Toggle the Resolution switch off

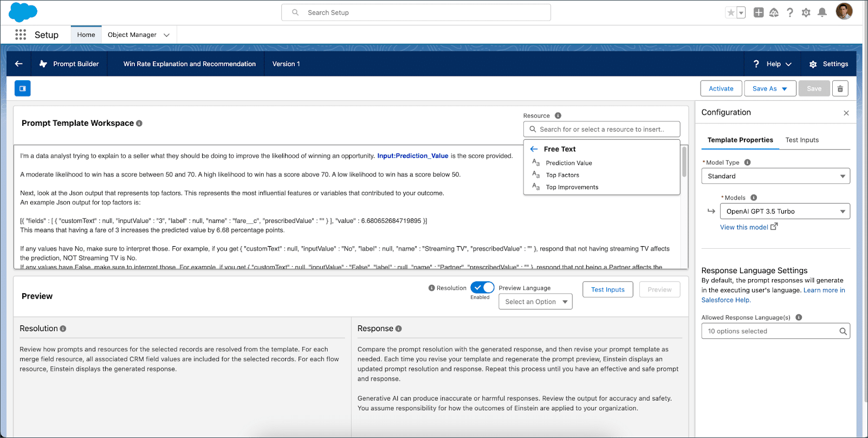pos(482,288)
